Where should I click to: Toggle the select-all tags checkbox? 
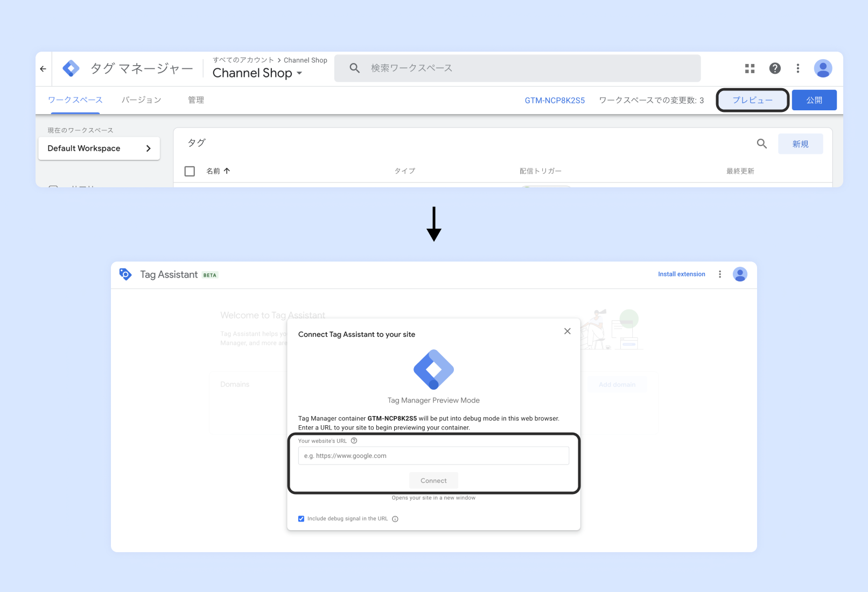[190, 171]
